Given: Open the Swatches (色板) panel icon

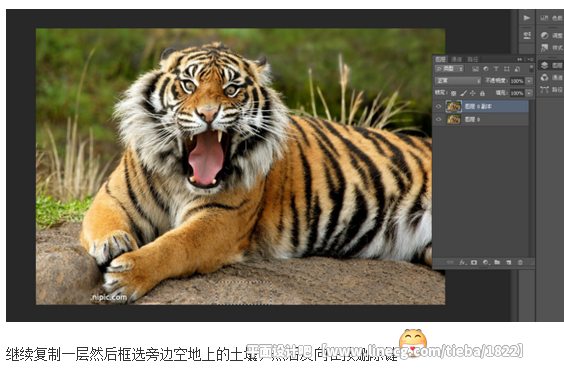Looking at the screenshot, I should pos(544,18).
